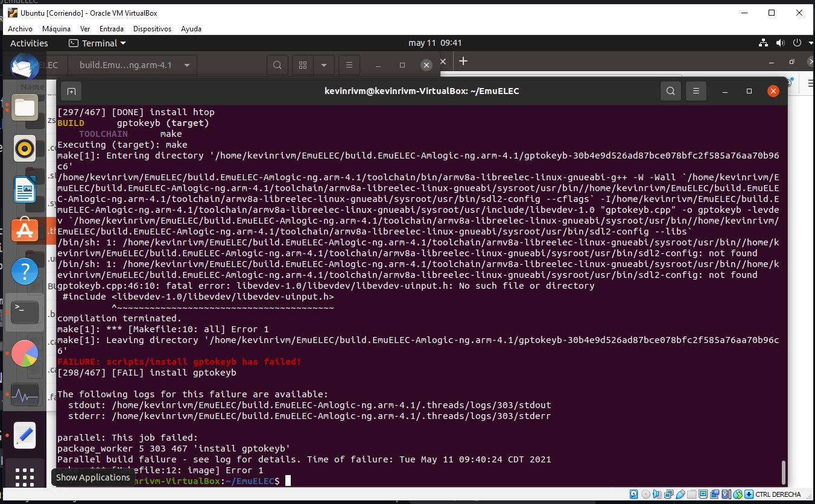Click the red FAILURE gptokeyb error line
Viewport: 815px width, 504px height.
[x=179, y=362]
